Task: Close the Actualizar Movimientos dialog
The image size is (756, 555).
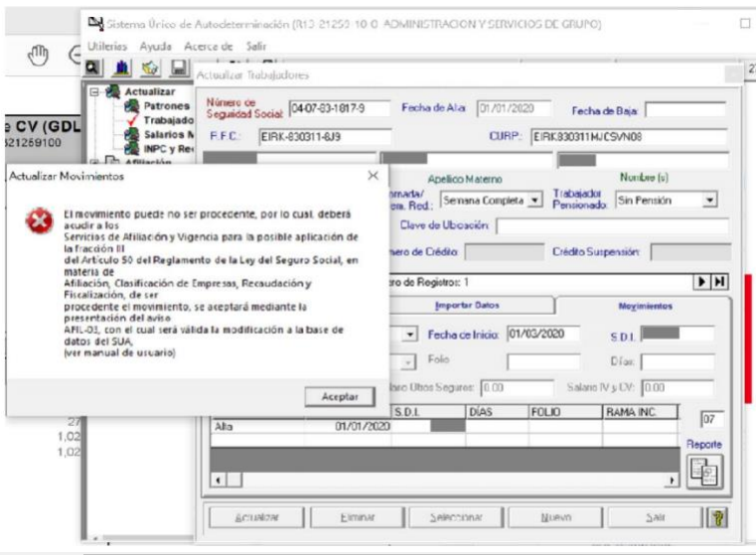Action: 373,176
